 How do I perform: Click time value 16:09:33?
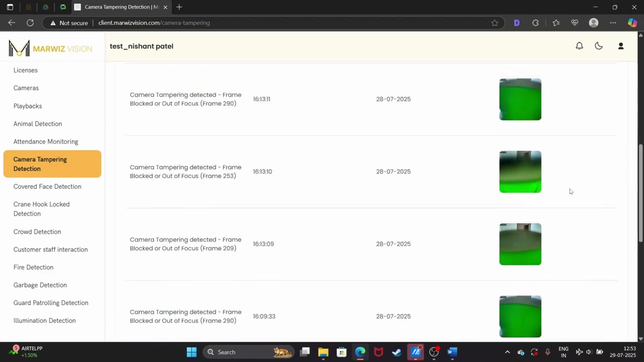[264, 316]
